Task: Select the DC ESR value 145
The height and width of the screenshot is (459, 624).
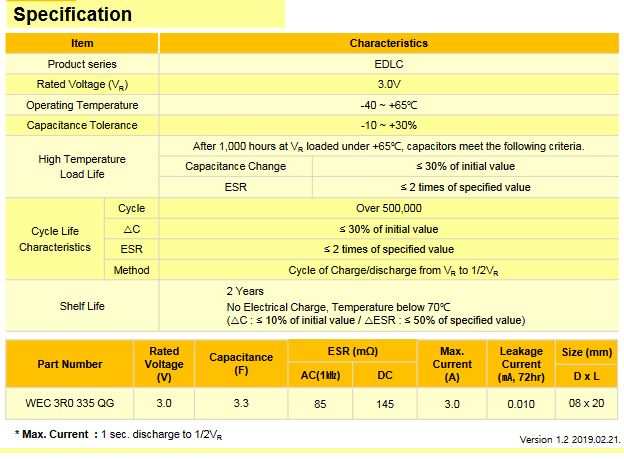Action: [382, 402]
